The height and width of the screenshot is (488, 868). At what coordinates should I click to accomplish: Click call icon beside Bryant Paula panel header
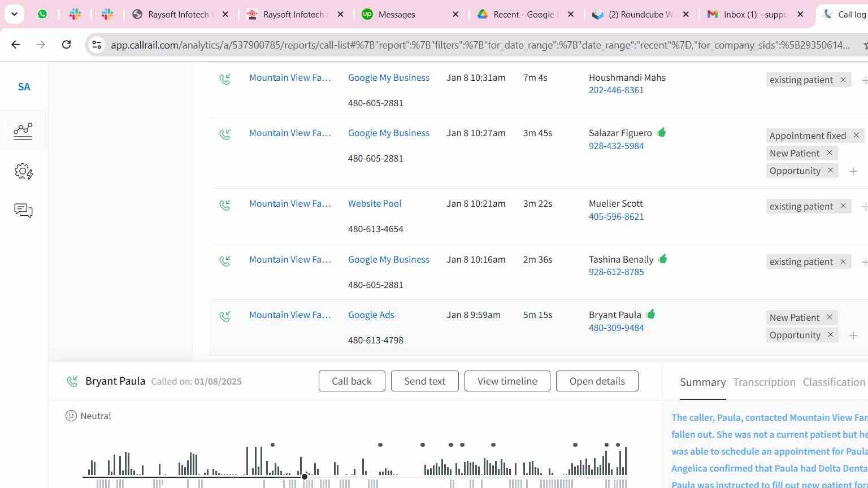(72, 382)
